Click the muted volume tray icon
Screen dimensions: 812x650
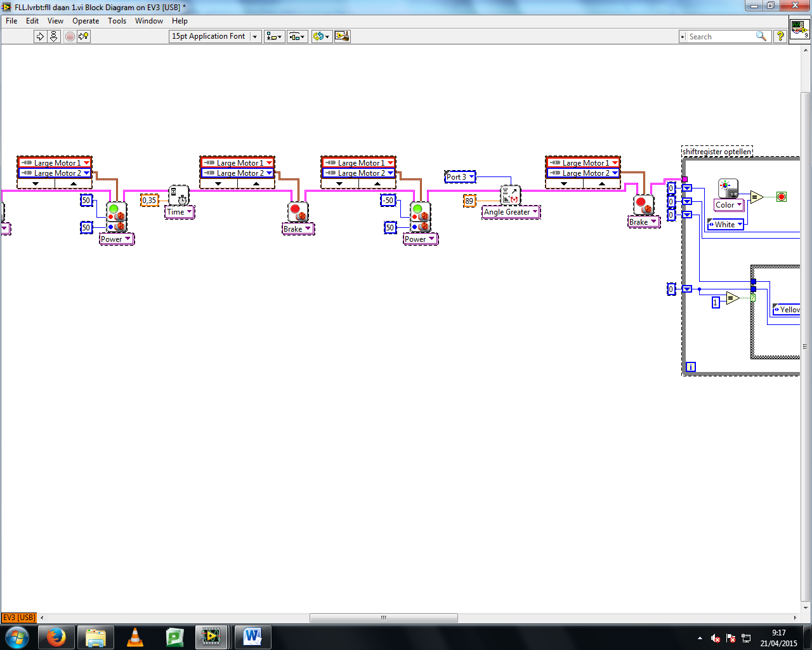(716, 638)
